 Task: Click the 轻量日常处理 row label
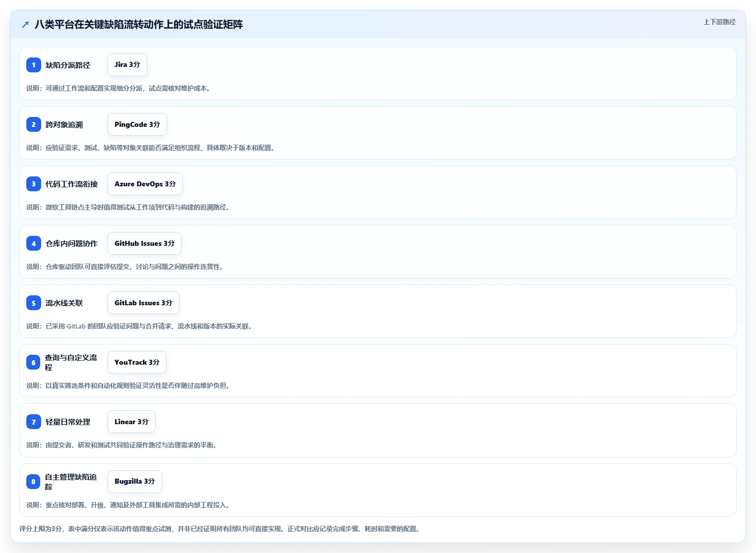click(x=68, y=422)
